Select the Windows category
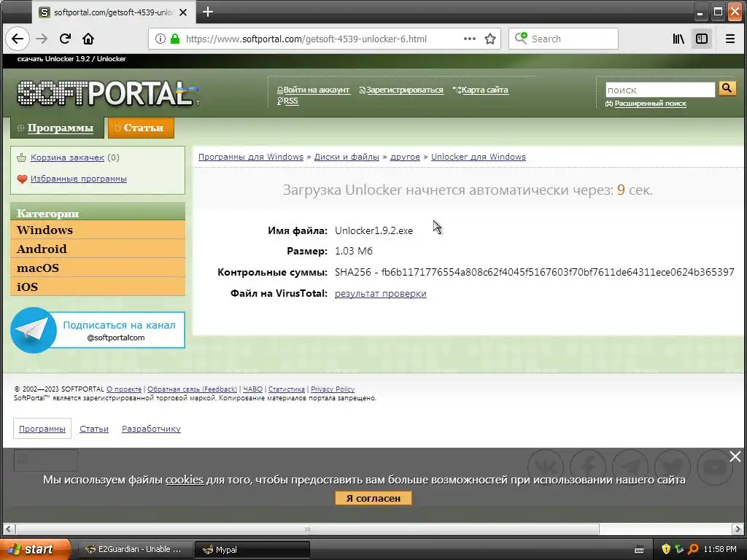 [x=98, y=230]
